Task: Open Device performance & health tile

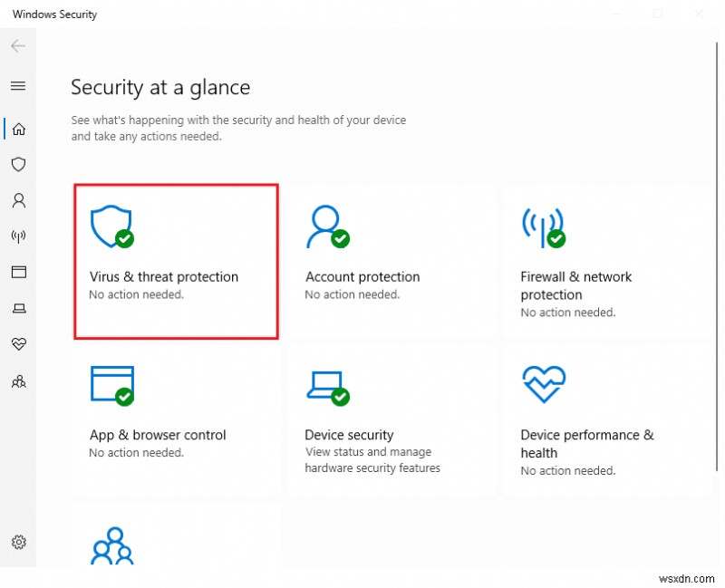Action: (605, 419)
